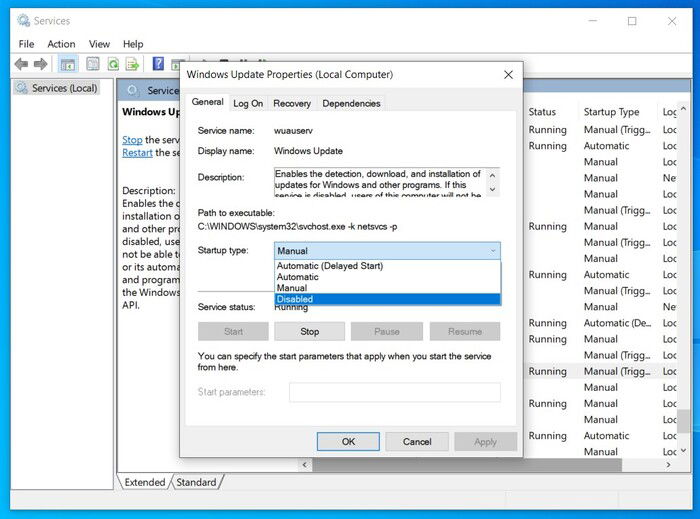Viewport: 700px width, 519px height.
Task: Click the Cancel button
Action: (x=417, y=441)
